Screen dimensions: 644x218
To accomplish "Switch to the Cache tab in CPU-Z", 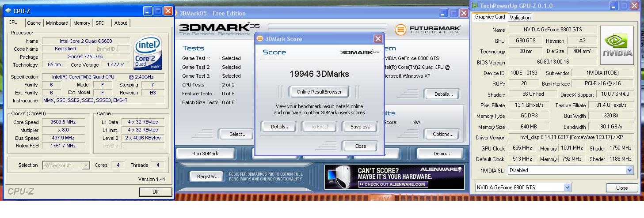I will [34, 23].
